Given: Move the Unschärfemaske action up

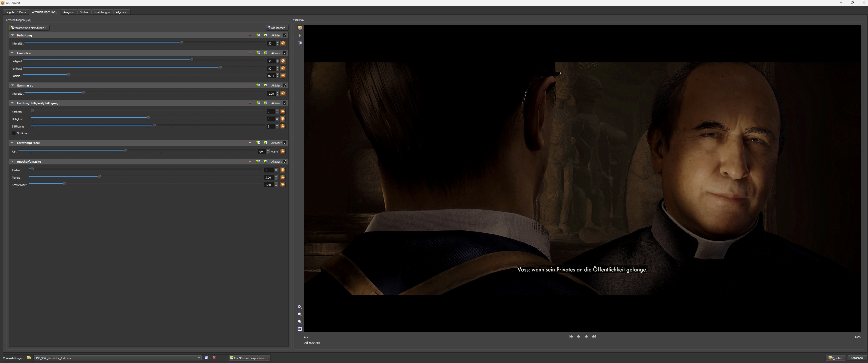Looking at the screenshot, I should click(258, 161).
